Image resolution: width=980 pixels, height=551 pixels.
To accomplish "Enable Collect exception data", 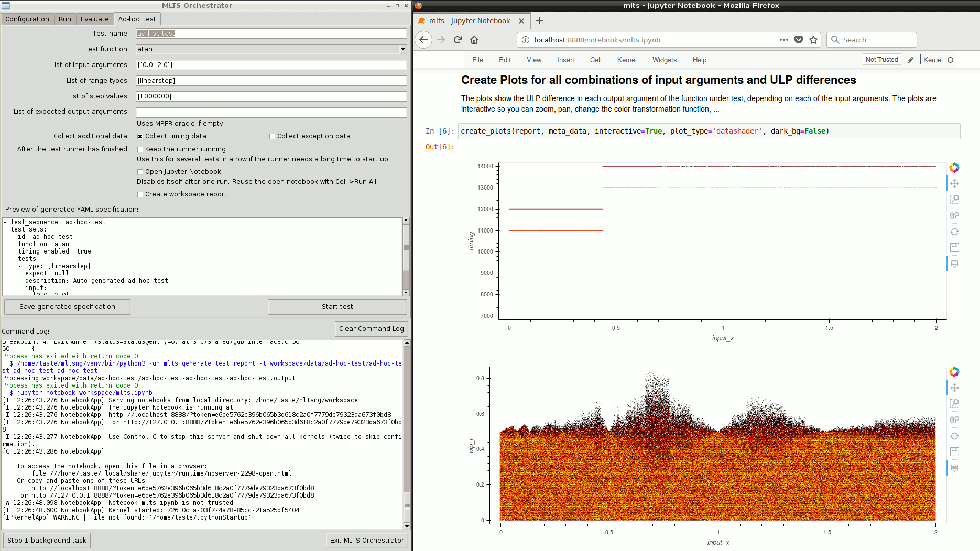I will [x=272, y=136].
